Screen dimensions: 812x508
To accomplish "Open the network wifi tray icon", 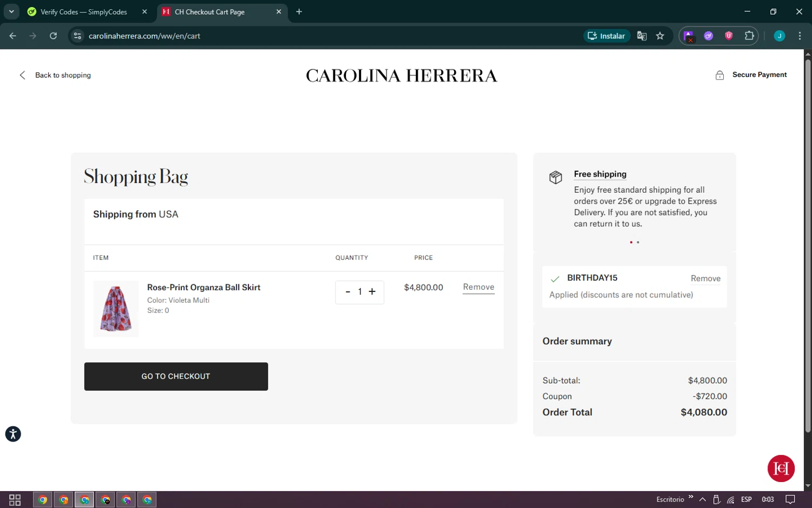I will [x=731, y=499].
